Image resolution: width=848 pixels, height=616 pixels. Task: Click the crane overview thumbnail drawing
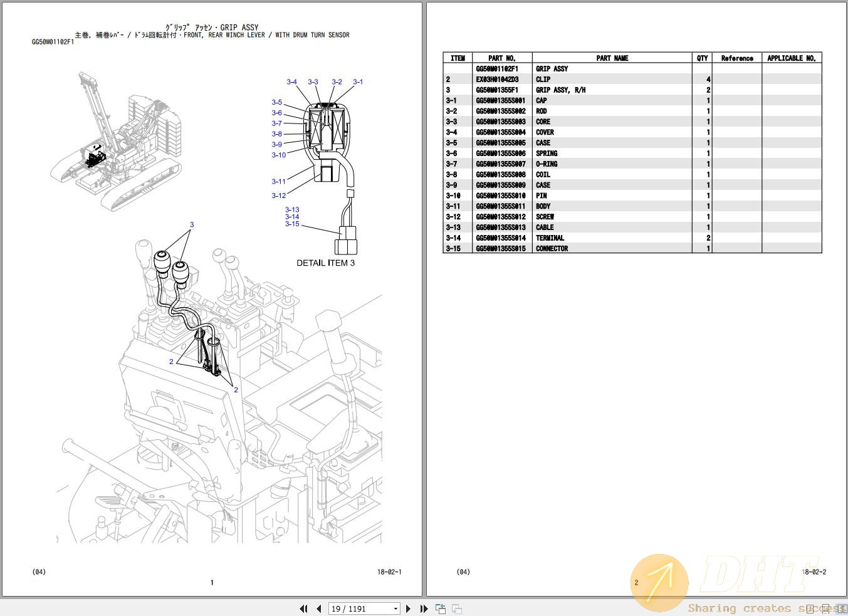pos(116,142)
